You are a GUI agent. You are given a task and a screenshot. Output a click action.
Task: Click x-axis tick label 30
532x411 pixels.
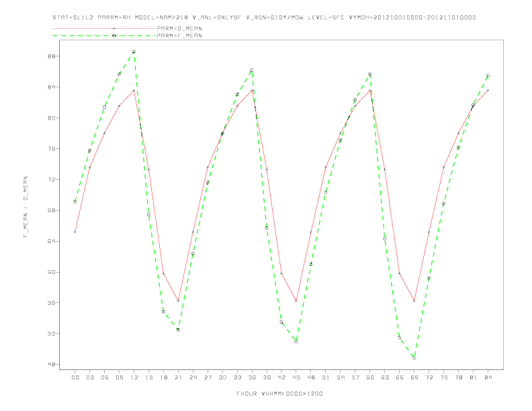click(222, 377)
